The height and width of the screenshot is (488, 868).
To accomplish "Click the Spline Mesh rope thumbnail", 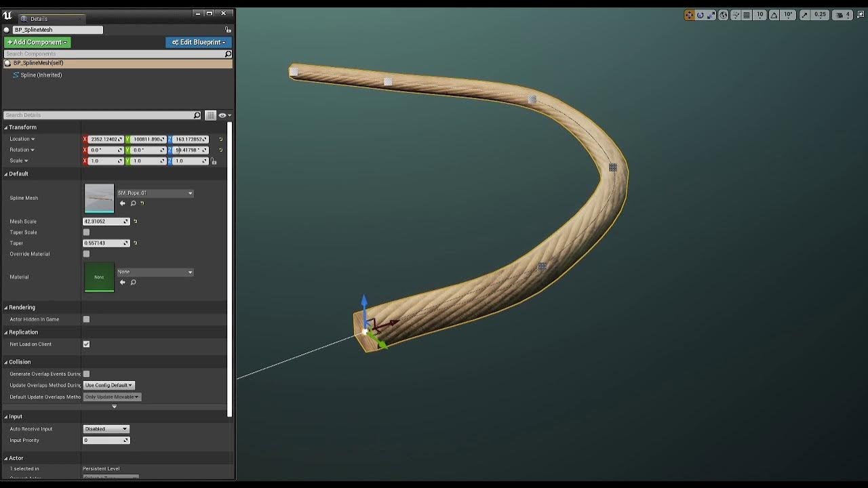I will (x=99, y=198).
